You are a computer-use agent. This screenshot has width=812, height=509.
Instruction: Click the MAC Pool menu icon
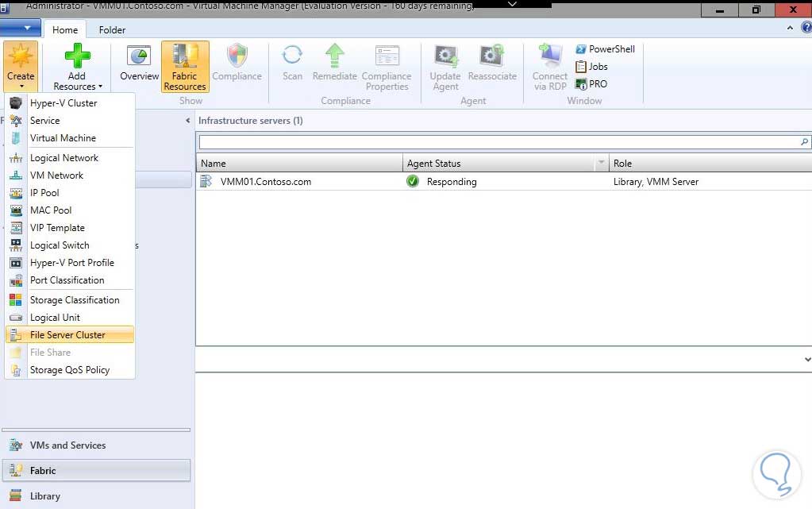16,210
